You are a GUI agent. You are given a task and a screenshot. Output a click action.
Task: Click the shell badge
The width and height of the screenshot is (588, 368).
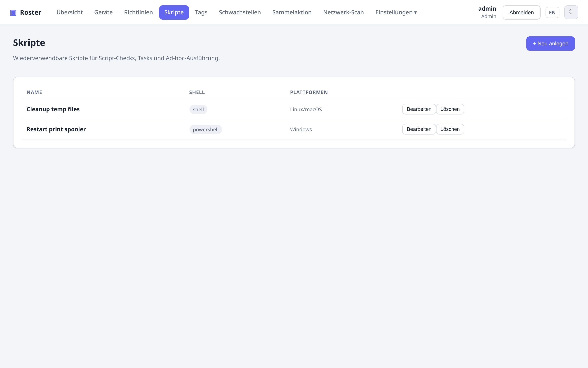click(198, 110)
